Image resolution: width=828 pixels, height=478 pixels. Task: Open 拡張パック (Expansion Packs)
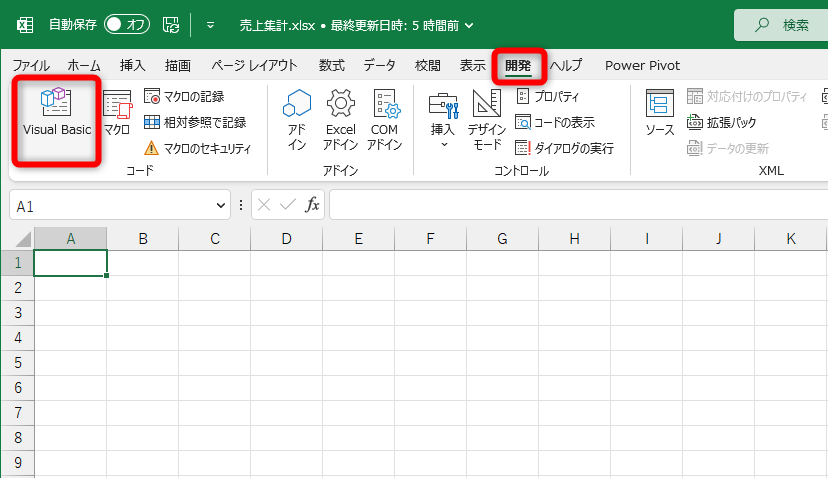pyautogui.click(x=721, y=122)
